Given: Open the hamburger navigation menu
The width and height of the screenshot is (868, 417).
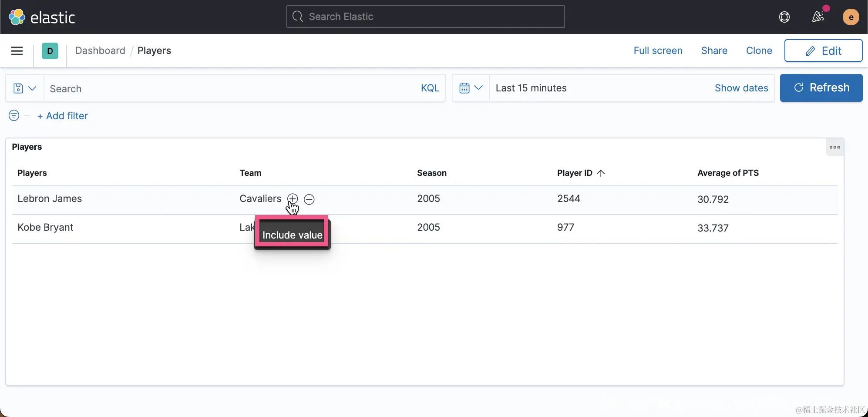Looking at the screenshot, I should [17, 51].
